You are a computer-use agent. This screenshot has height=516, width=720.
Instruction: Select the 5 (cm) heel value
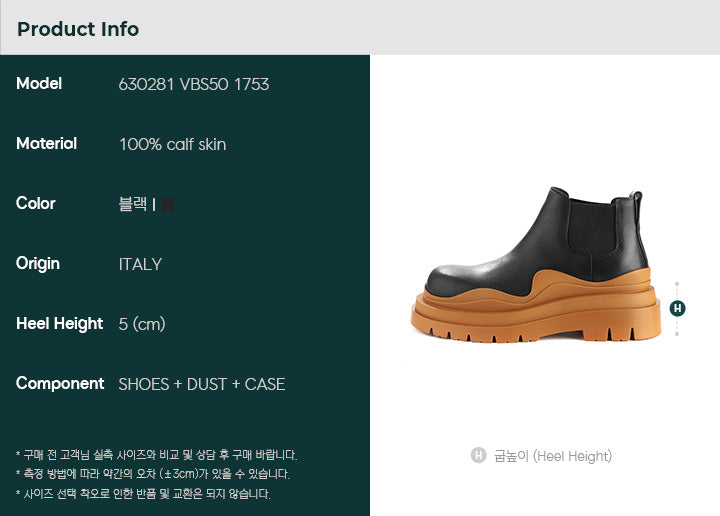point(142,324)
